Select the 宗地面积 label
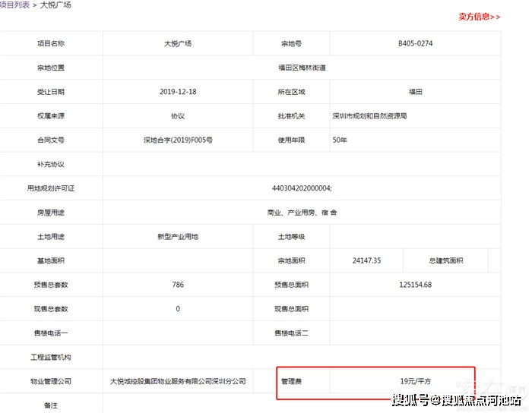 click(291, 260)
